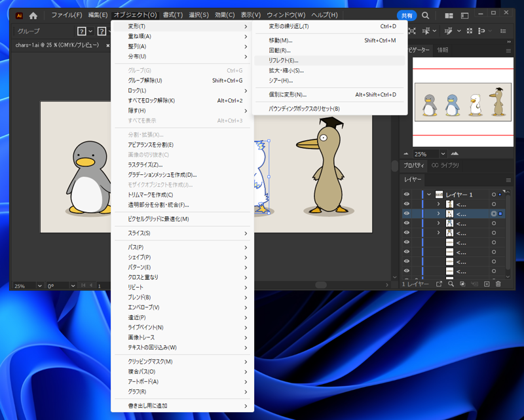Close the chars-1.ai document tab
The image size is (524, 420).
107,45
